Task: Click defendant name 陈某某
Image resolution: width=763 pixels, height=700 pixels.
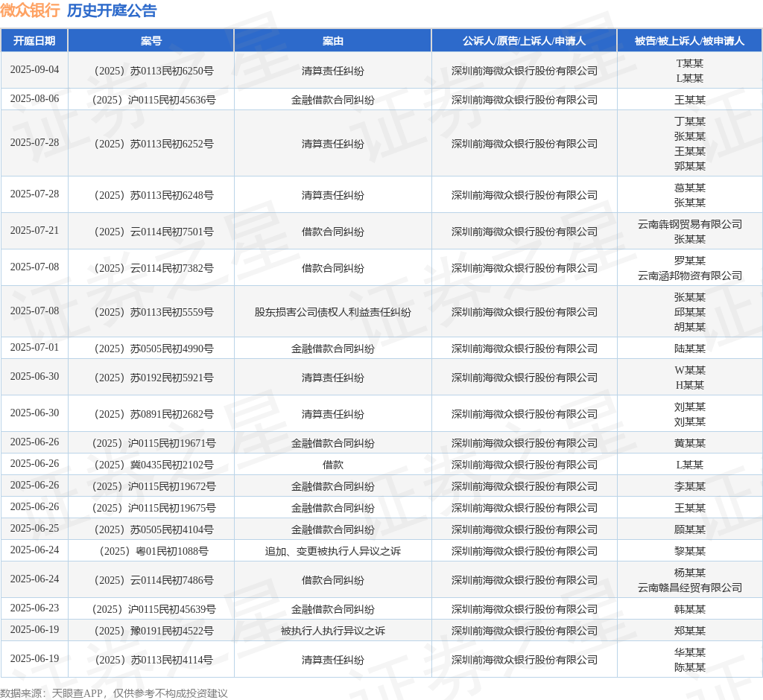Action: 689,668
